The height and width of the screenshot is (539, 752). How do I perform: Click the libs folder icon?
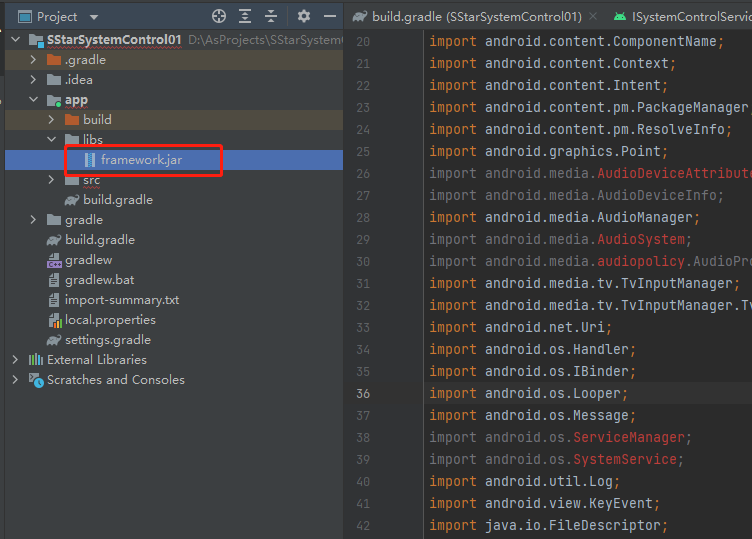pos(72,140)
